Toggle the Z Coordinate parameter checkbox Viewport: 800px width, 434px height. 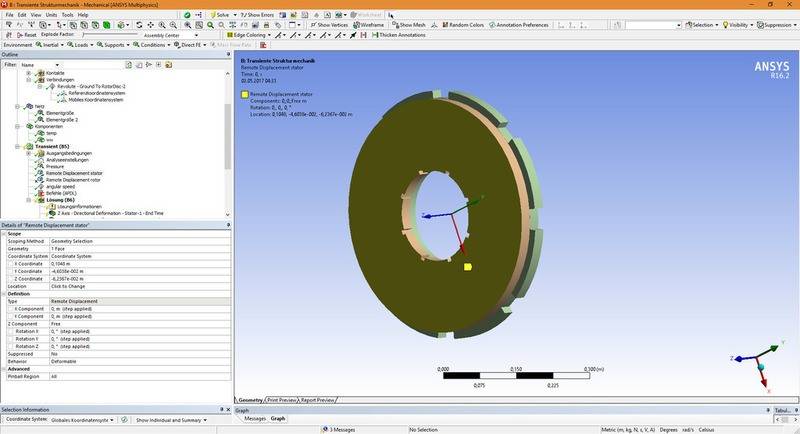(x=11, y=279)
